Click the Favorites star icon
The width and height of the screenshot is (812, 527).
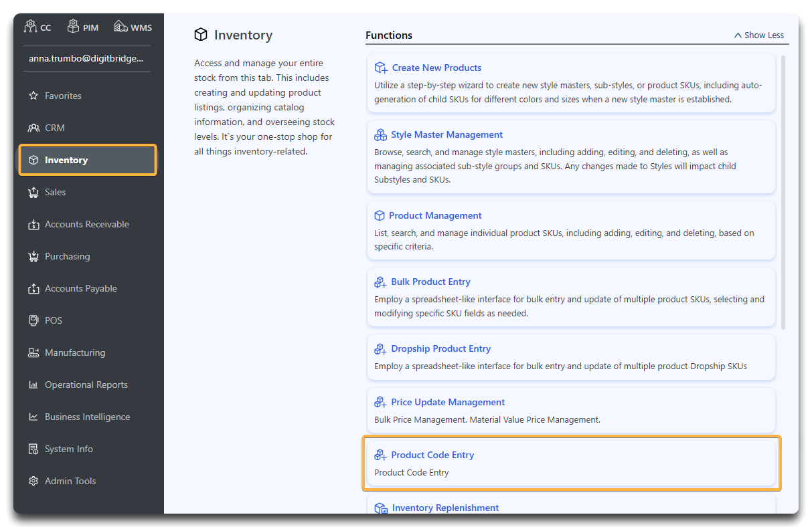(33, 96)
